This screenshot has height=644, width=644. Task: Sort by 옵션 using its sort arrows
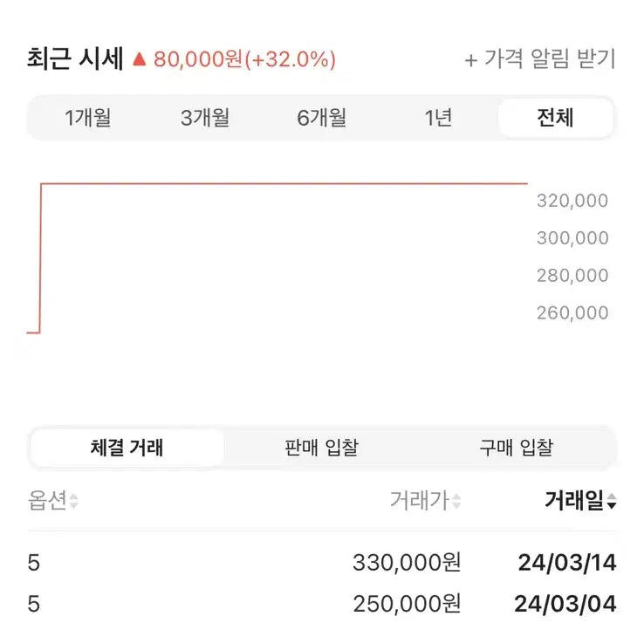(x=74, y=502)
